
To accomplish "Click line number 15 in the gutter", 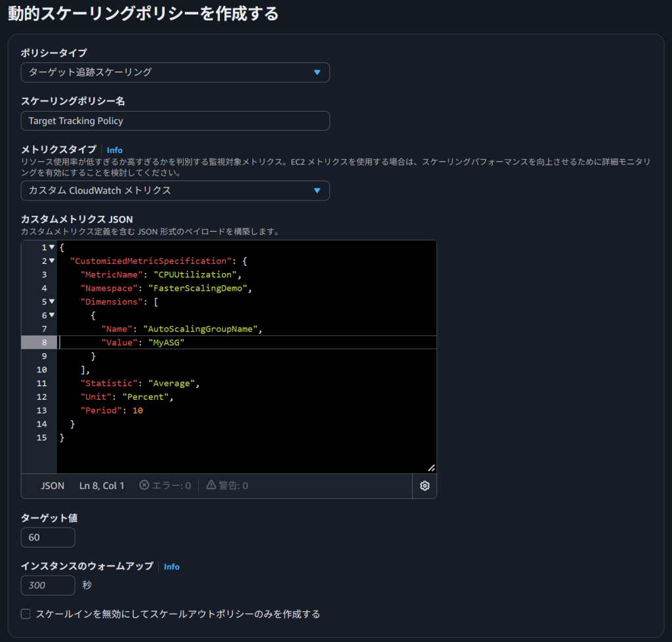I will tap(41, 438).
